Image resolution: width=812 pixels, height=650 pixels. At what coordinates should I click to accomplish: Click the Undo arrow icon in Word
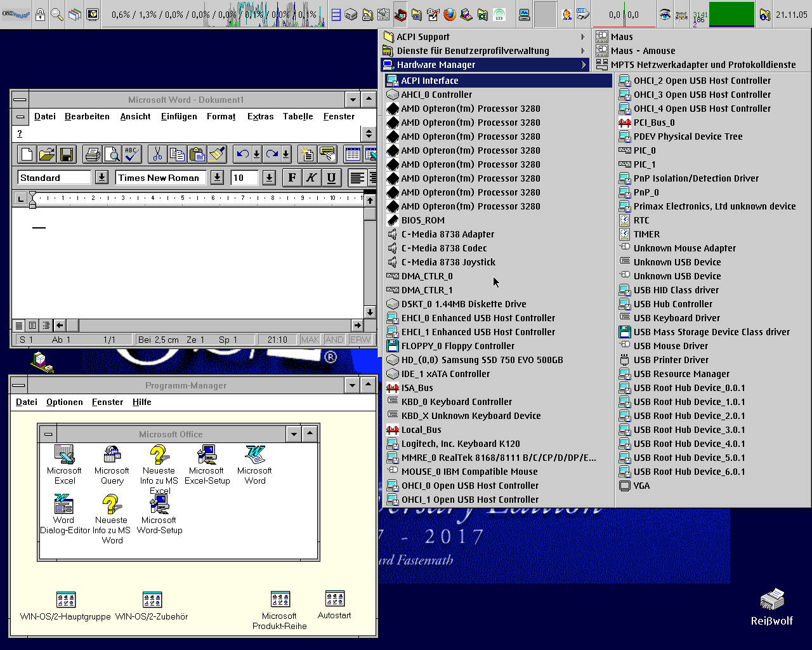click(242, 154)
